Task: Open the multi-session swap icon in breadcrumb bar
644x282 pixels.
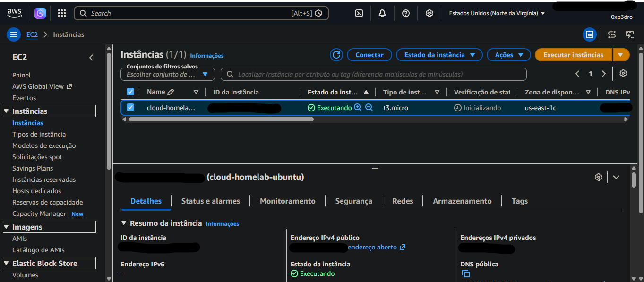Action: click(x=612, y=34)
